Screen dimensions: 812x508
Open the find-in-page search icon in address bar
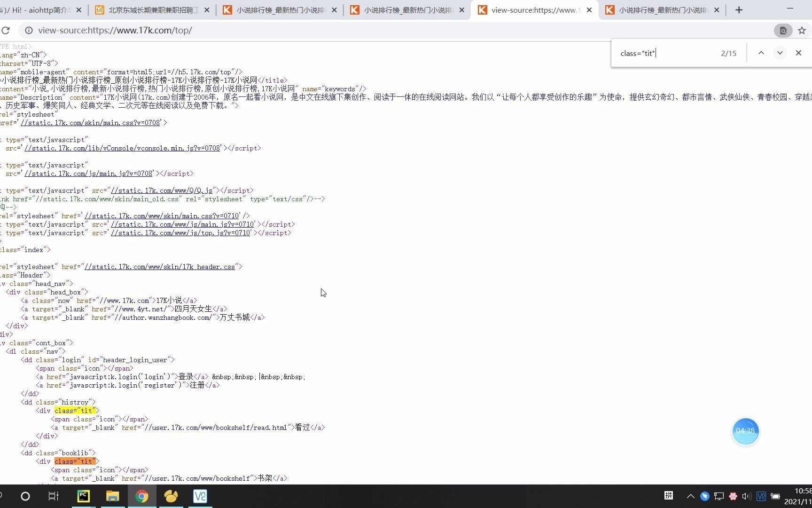pyautogui.click(x=783, y=31)
